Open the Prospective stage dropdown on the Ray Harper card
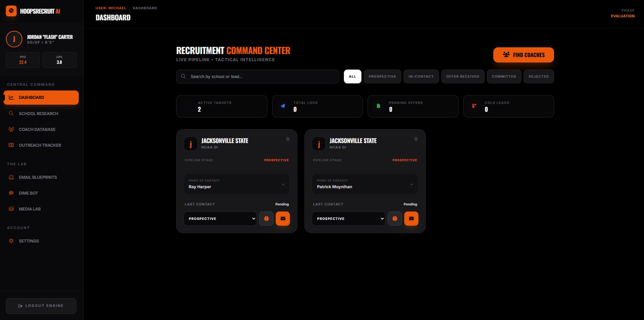This screenshot has height=320, width=644. click(220, 218)
